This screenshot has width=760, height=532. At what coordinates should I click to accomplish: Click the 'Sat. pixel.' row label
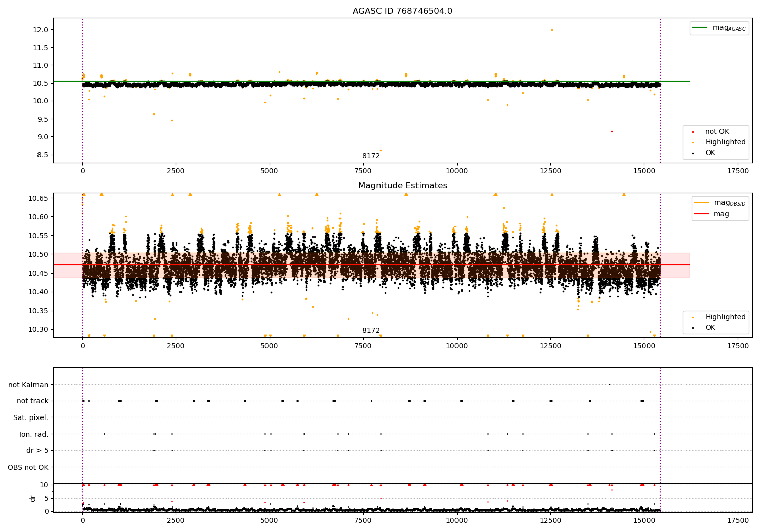click(30, 417)
